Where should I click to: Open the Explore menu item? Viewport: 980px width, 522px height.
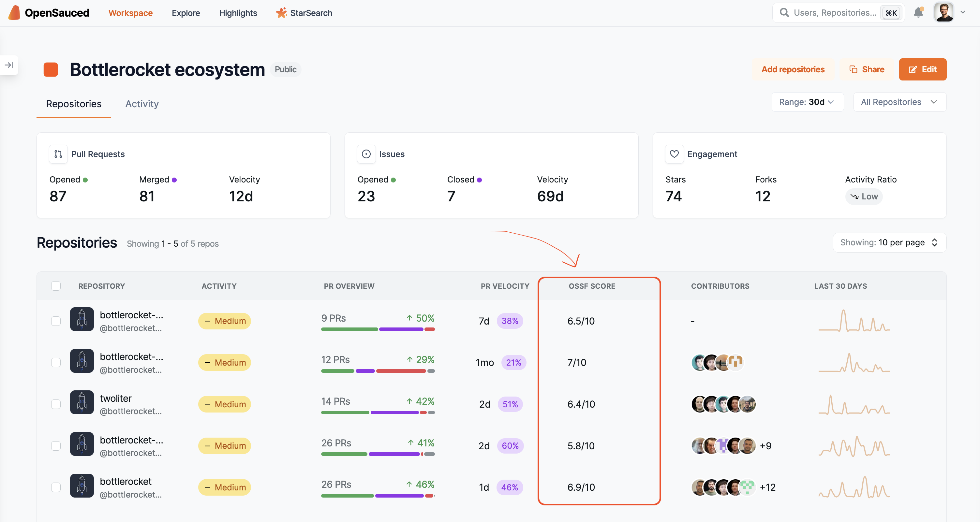[186, 13]
